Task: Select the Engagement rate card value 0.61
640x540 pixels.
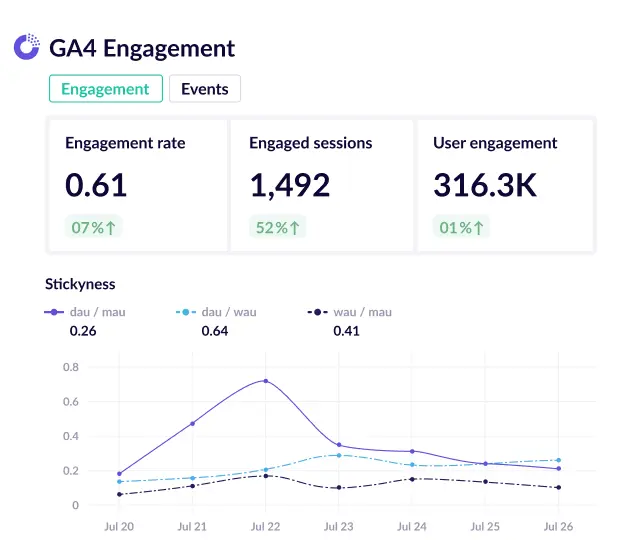Action: click(96, 185)
